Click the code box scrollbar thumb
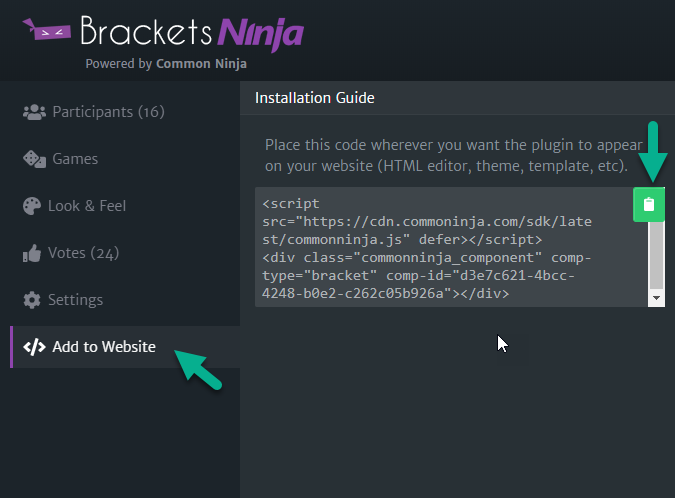 pyautogui.click(x=656, y=255)
